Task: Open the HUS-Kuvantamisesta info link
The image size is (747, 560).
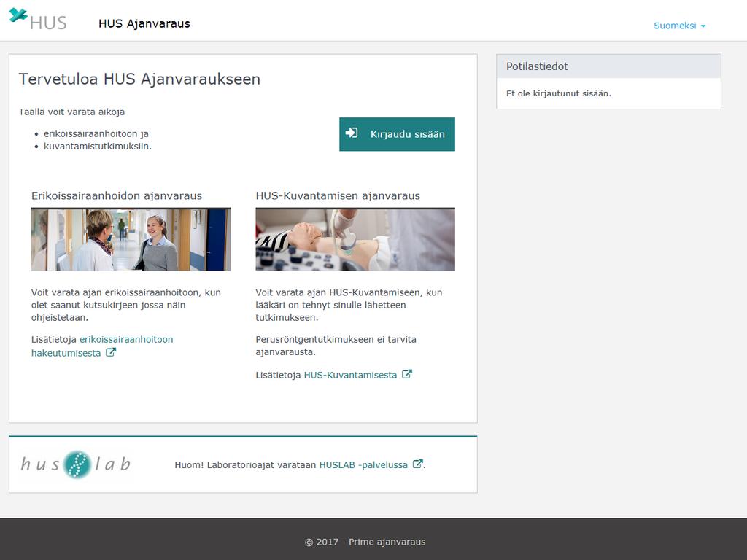Action: pyautogui.click(x=350, y=375)
